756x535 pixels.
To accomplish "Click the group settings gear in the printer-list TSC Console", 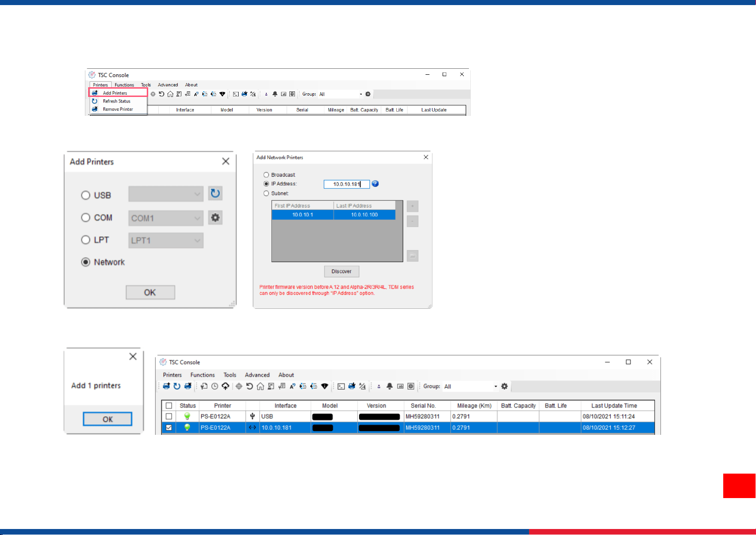I will (x=504, y=386).
